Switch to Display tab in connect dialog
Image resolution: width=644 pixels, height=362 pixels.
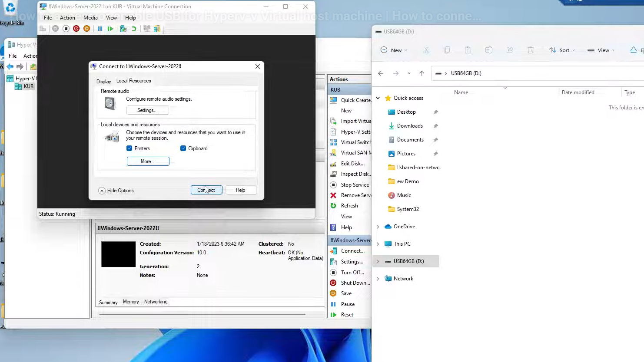103,81
